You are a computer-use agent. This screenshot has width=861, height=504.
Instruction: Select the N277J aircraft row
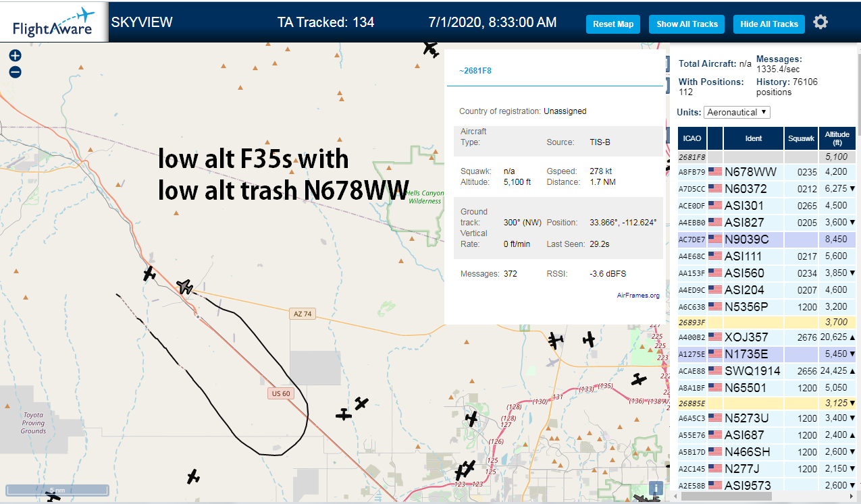pyautogui.click(x=768, y=469)
